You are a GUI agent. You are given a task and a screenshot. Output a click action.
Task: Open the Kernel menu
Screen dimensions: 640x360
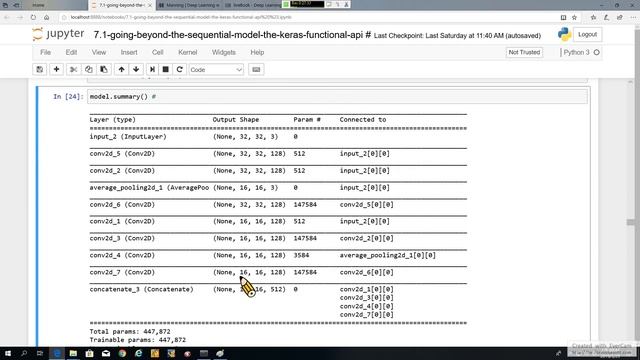point(187,52)
